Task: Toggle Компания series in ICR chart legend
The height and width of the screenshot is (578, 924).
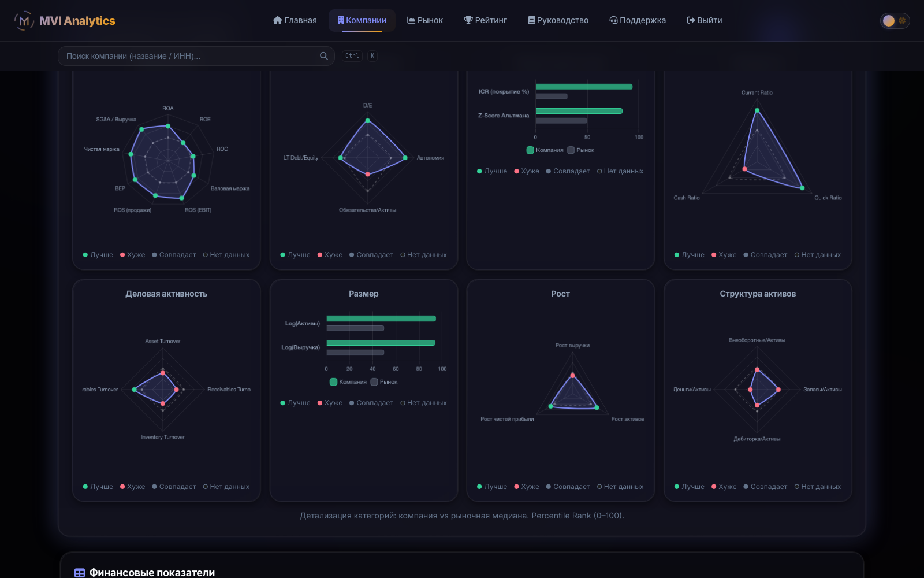Action: coord(545,150)
